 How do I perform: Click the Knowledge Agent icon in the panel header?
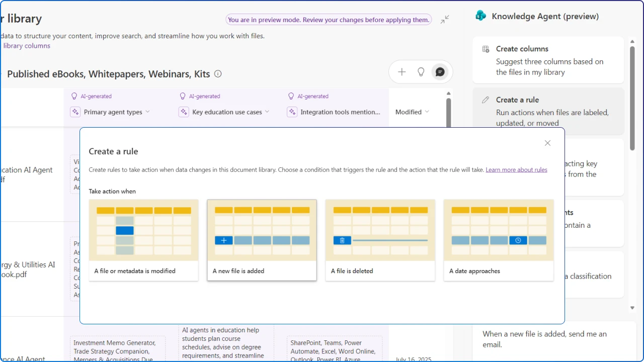[x=481, y=16]
